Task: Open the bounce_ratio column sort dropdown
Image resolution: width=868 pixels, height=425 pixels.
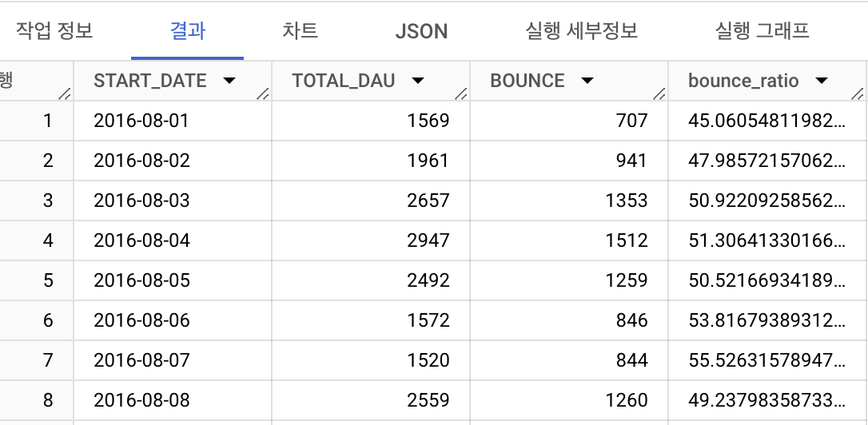Action: pyautogui.click(x=821, y=81)
